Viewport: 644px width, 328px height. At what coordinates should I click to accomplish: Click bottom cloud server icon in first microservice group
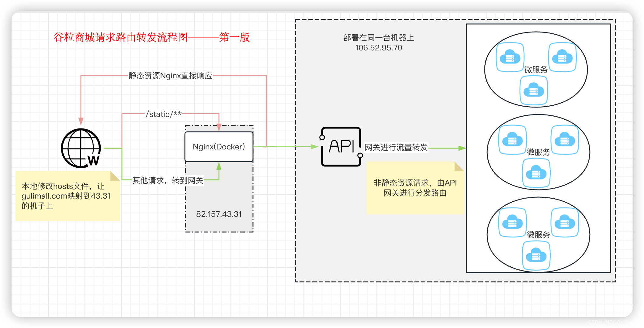pos(534,90)
